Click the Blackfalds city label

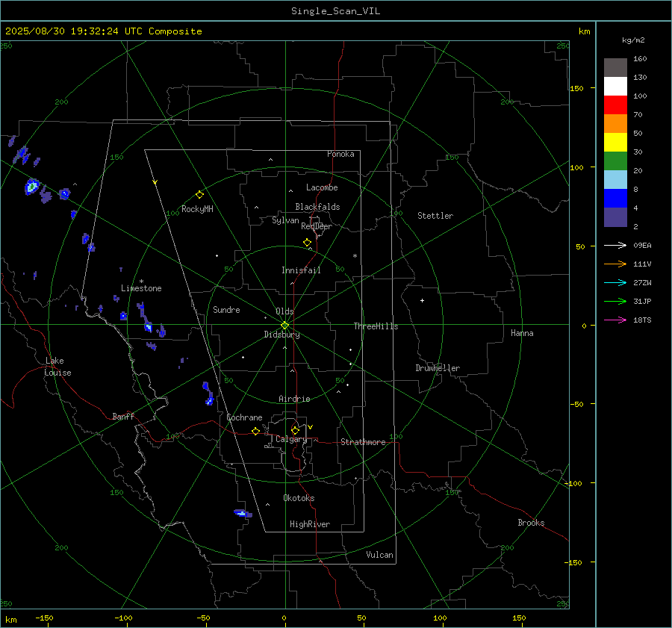[x=317, y=207]
